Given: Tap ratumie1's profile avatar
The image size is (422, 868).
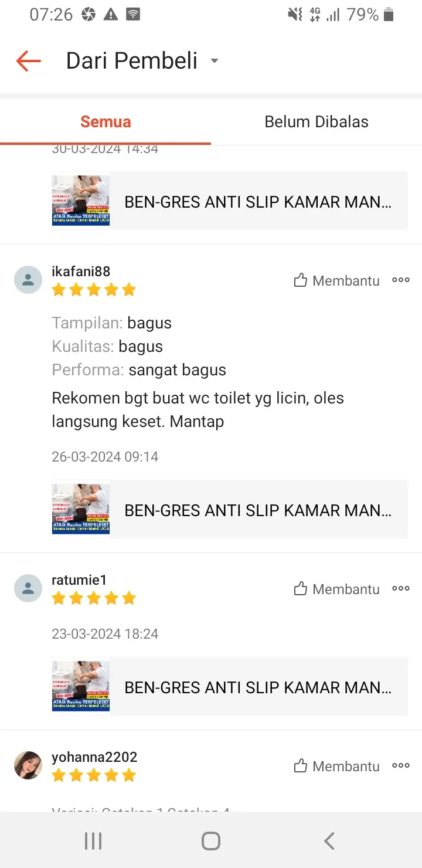Looking at the screenshot, I should [x=28, y=588].
